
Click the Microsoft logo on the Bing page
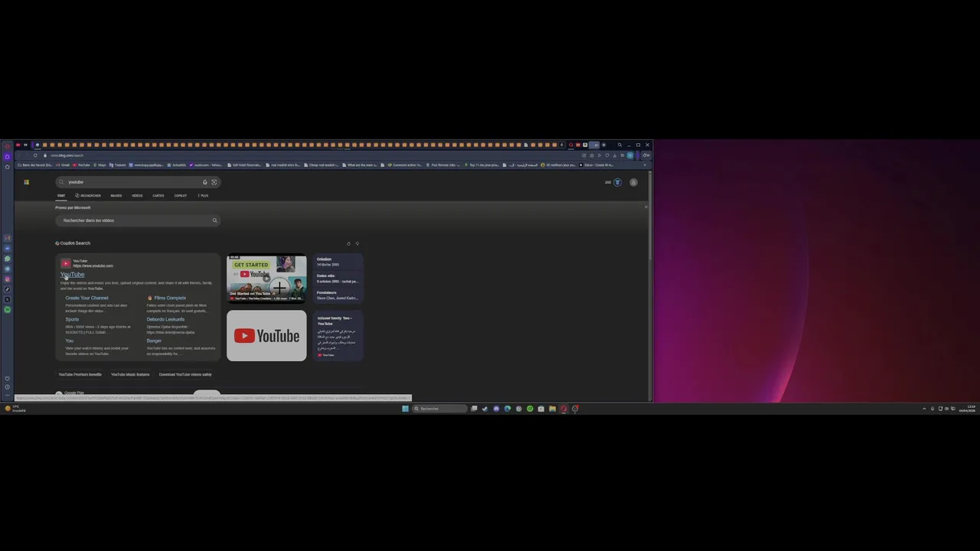click(26, 182)
